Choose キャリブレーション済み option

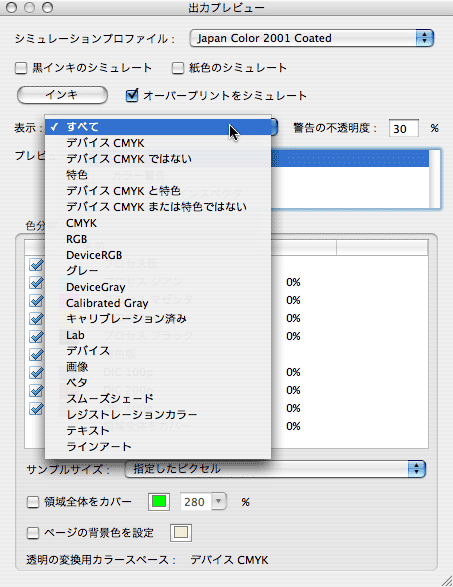[158, 319]
